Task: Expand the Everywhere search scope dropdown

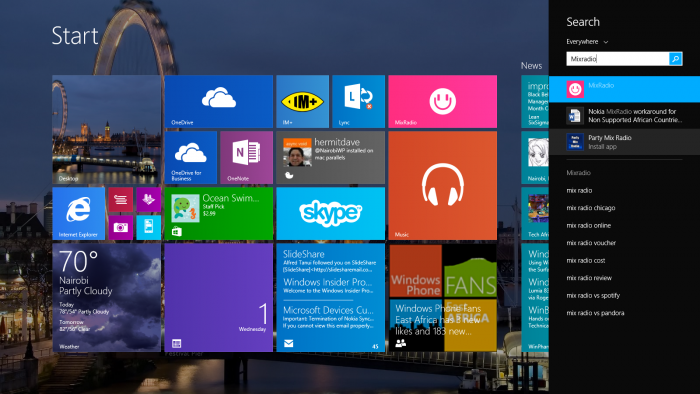Action: [x=587, y=41]
